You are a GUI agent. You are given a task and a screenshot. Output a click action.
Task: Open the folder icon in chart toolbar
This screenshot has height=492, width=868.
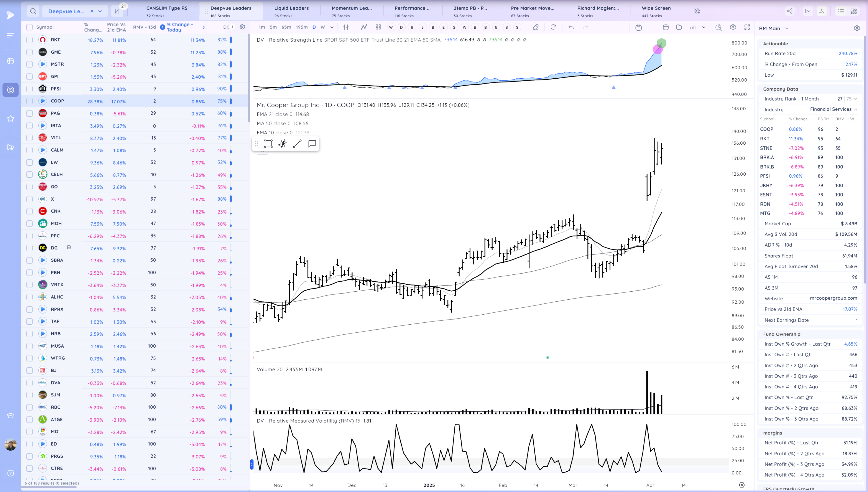click(679, 27)
